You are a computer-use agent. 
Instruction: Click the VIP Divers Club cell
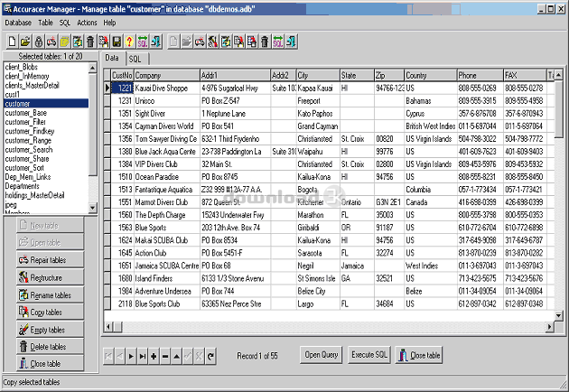(x=167, y=164)
